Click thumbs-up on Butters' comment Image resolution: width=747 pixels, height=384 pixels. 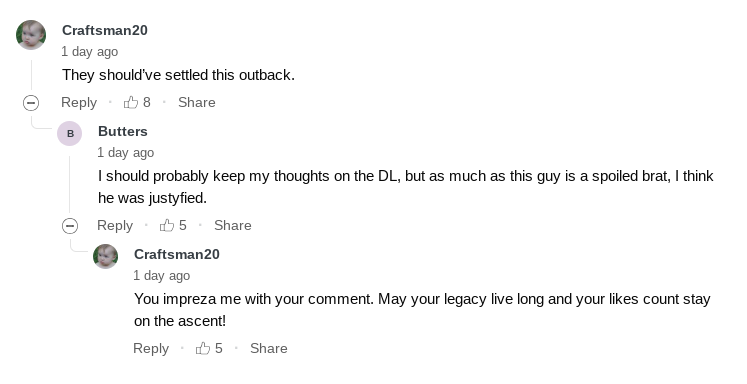pyautogui.click(x=167, y=225)
